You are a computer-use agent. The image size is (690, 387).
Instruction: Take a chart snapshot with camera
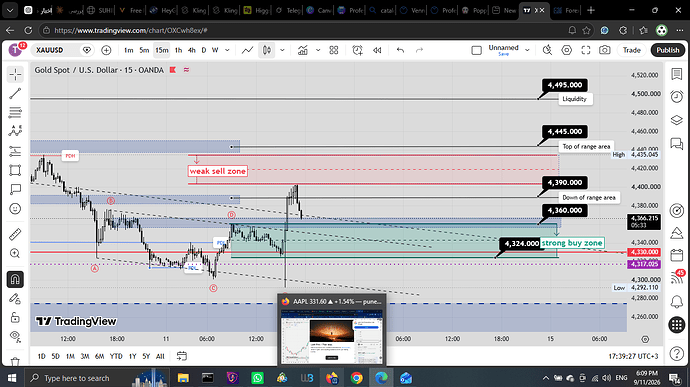pyautogui.click(x=605, y=50)
